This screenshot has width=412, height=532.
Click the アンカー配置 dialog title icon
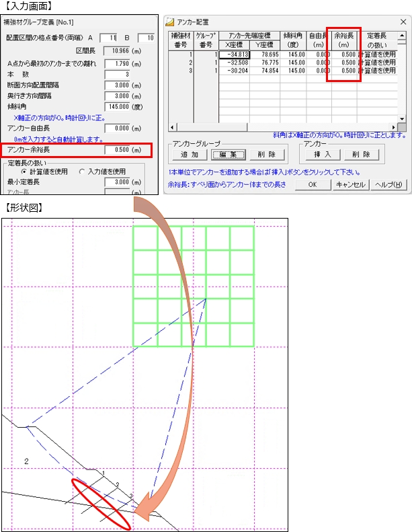coord(169,22)
